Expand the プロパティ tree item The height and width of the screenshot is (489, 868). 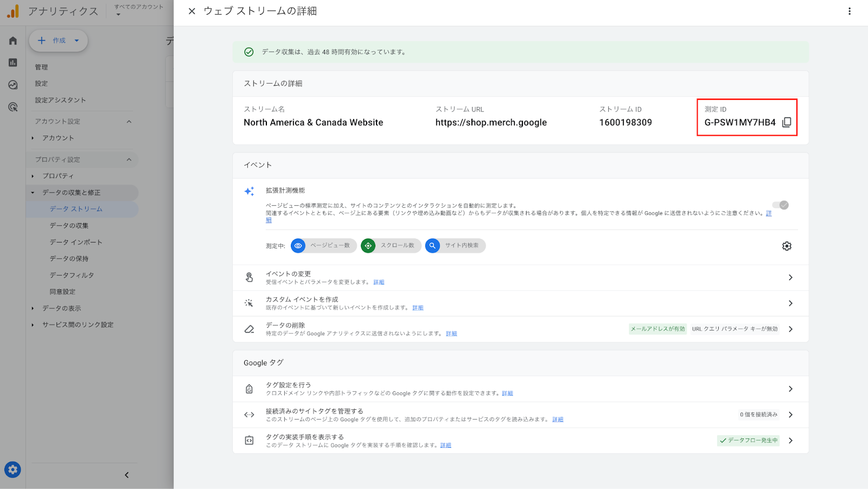(33, 176)
